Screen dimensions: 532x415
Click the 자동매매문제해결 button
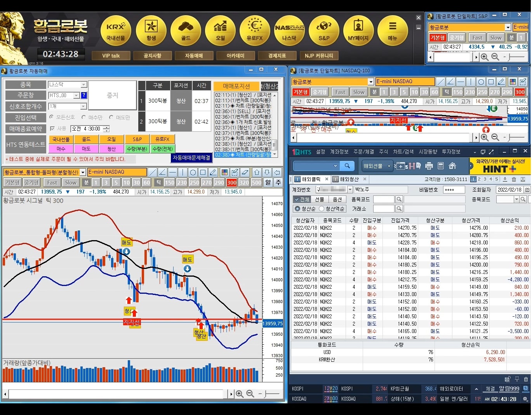[x=191, y=158]
